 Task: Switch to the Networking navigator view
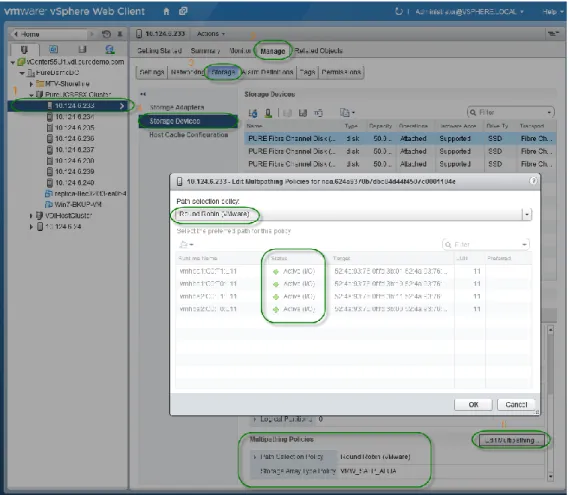pos(110,49)
